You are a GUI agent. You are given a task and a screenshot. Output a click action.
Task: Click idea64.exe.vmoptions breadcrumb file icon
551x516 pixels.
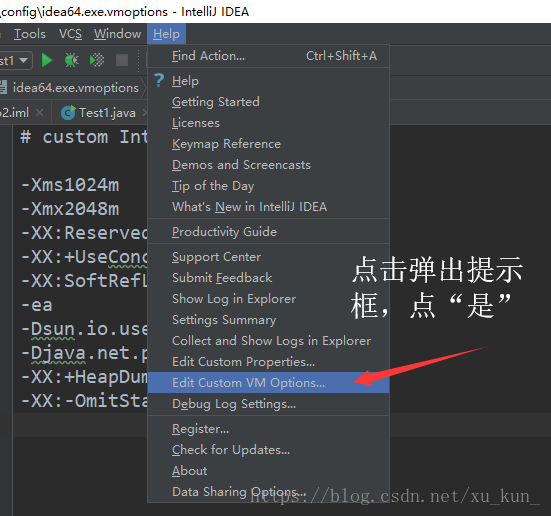tap(3, 87)
